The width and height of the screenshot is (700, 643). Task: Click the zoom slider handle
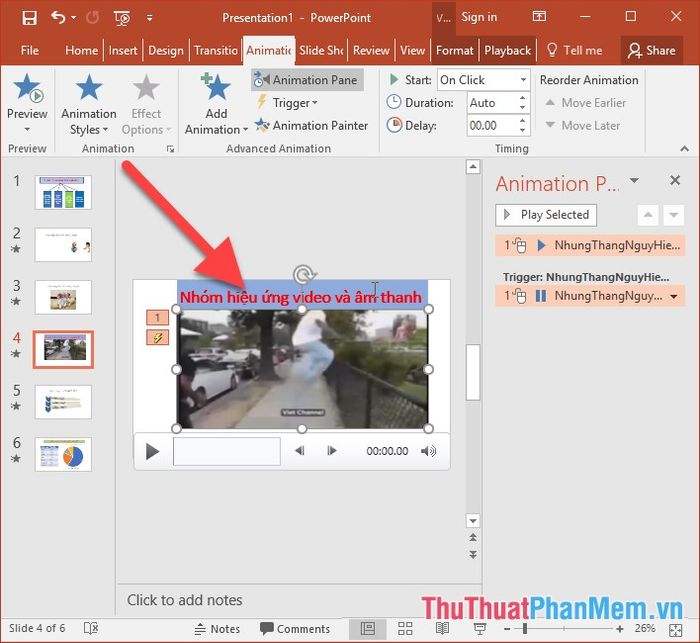point(525,629)
